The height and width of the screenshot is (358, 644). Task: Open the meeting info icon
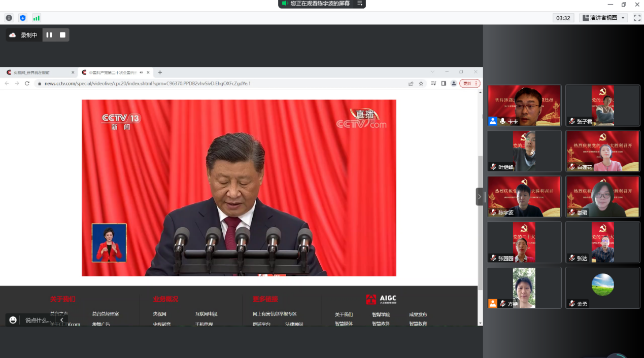click(x=9, y=17)
